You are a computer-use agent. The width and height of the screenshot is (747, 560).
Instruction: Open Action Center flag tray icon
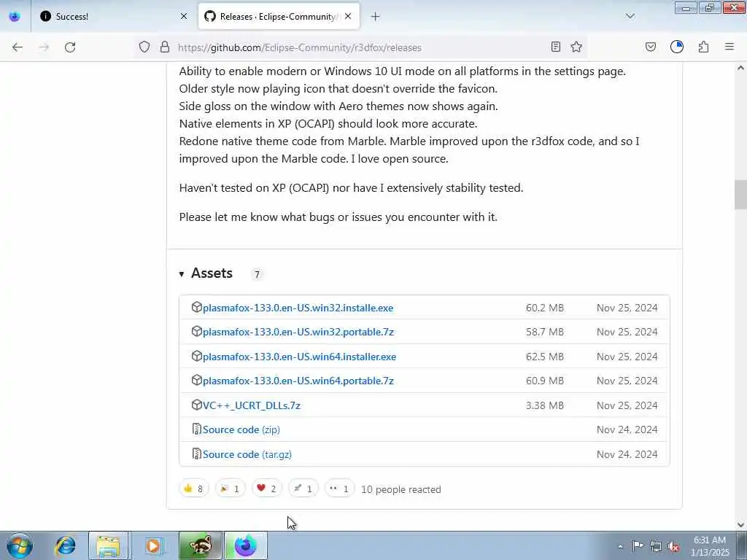tap(638, 546)
